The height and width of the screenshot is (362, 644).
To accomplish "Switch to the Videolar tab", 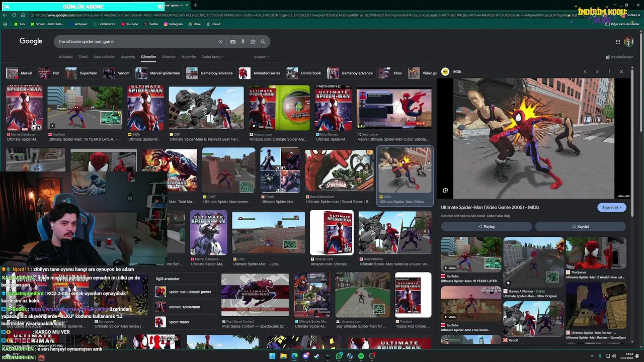I will (169, 57).
